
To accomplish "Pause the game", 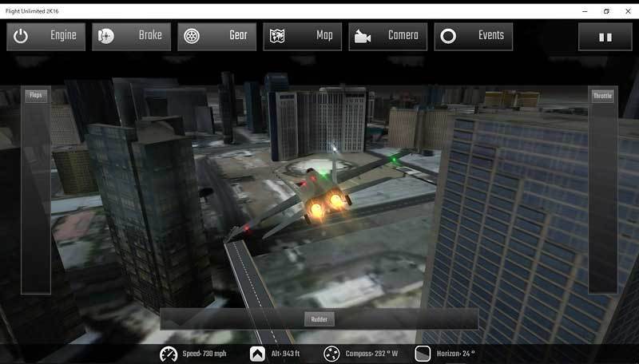I will point(605,37).
